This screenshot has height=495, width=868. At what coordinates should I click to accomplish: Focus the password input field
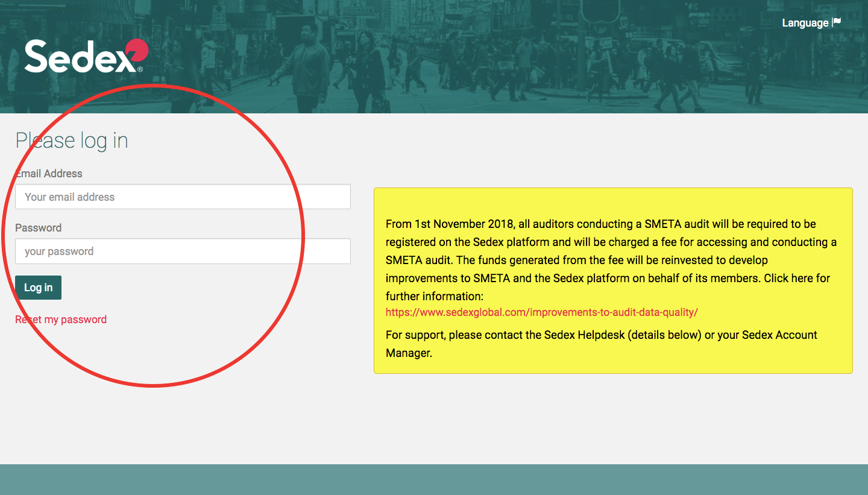coord(183,251)
